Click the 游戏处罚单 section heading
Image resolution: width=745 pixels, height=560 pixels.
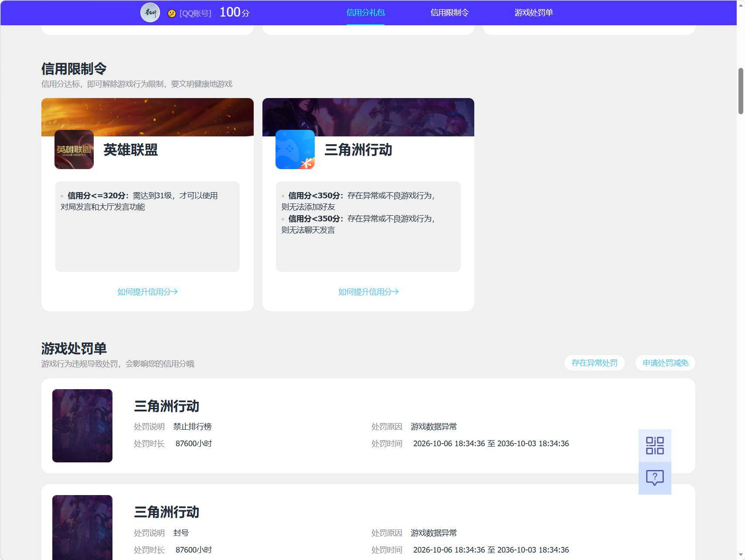[74, 348]
